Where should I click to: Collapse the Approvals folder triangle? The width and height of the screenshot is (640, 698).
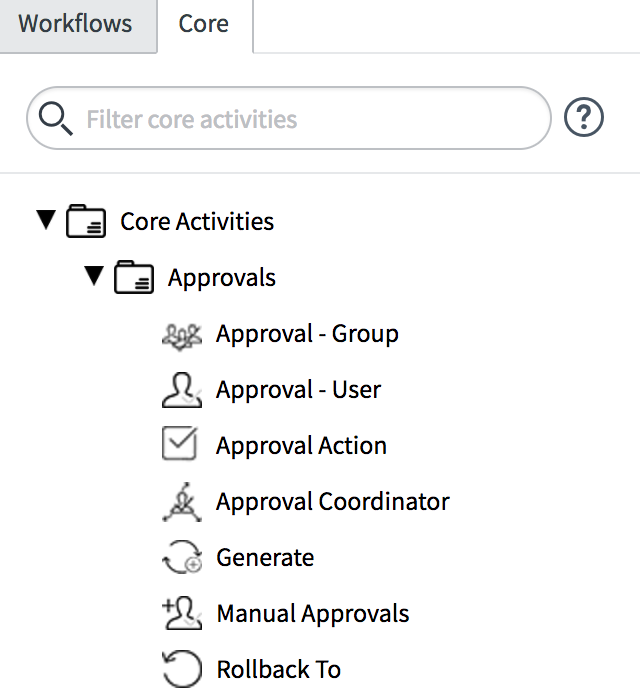(x=94, y=276)
